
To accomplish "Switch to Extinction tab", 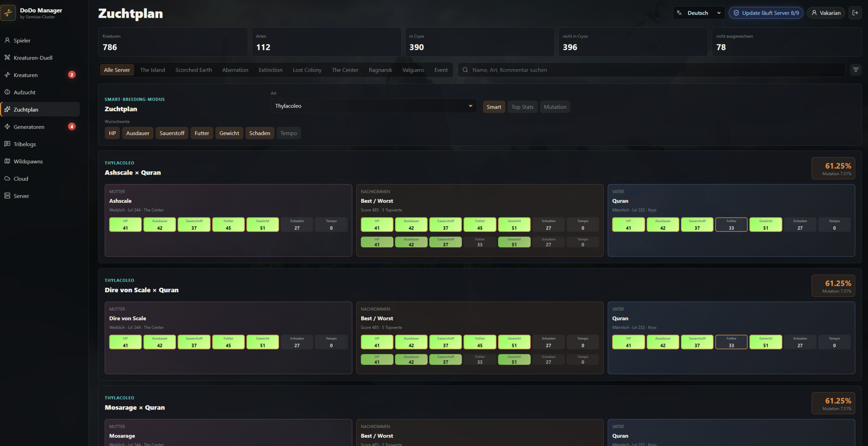I will (270, 70).
